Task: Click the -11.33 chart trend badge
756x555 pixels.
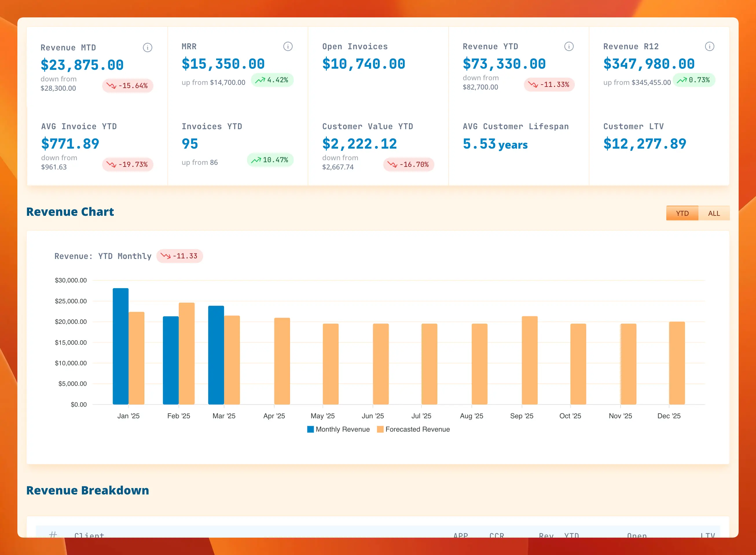Action: (180, 256)
